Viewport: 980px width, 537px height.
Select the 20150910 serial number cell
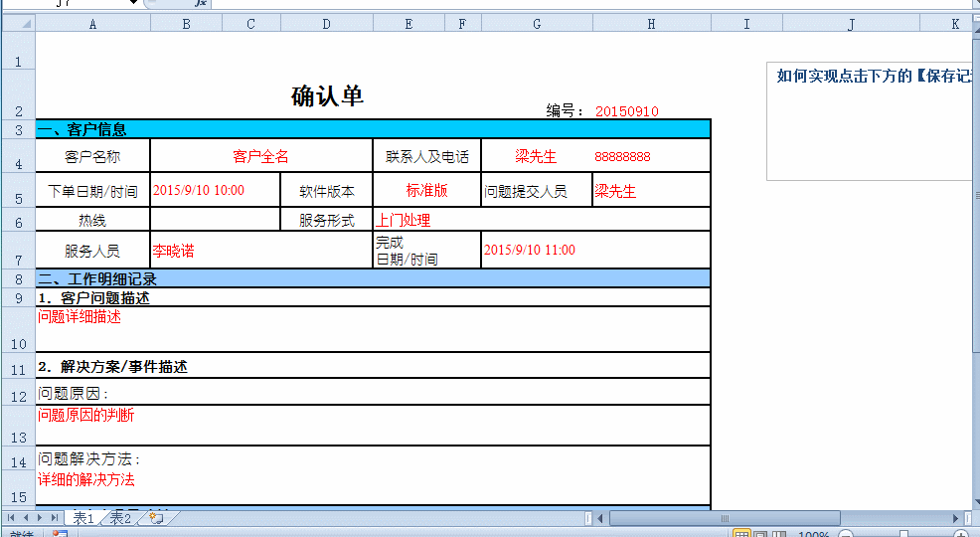coord(626,111)
